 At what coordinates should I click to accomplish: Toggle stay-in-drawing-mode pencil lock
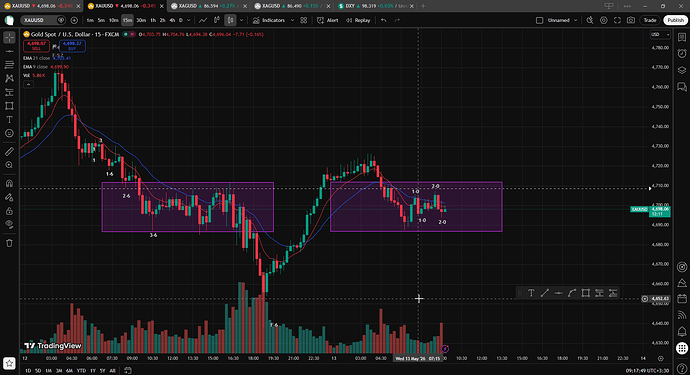[x=9, y=197]
